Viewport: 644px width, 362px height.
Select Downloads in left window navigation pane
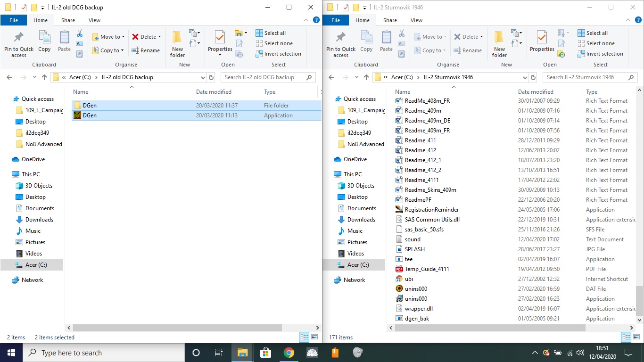[39, 220]
